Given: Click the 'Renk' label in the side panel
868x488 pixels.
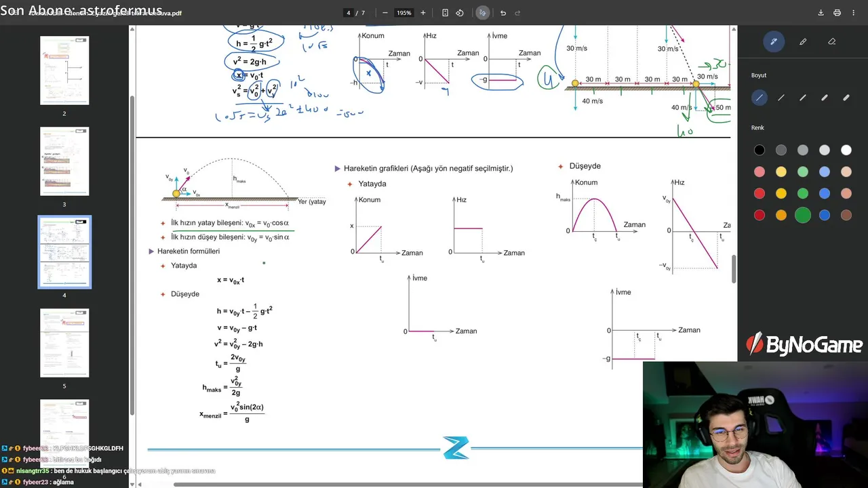Looking at the screenshot, I should pos(757,127).
